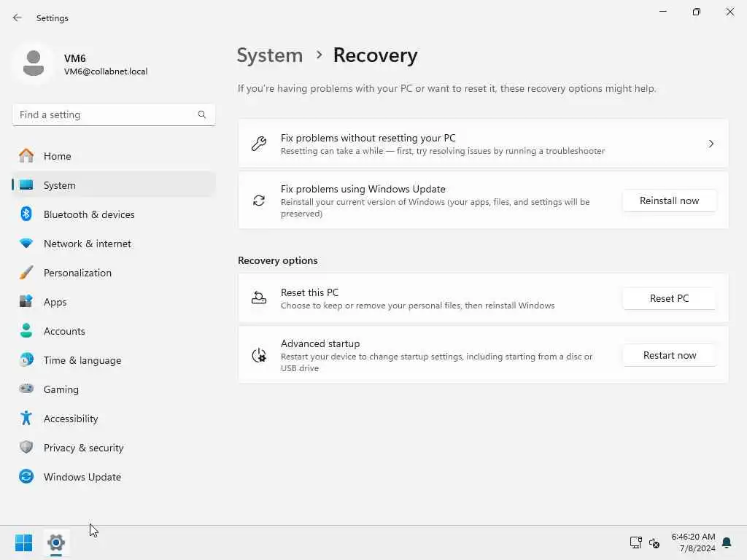Click the taskbar clock and date
Screen dimensions: 747x560
point(693,542)
